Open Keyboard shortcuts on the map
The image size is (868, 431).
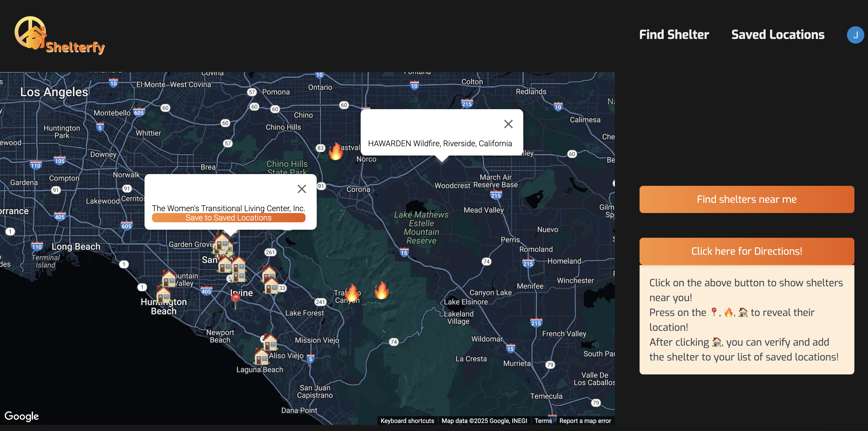(407, 420)
